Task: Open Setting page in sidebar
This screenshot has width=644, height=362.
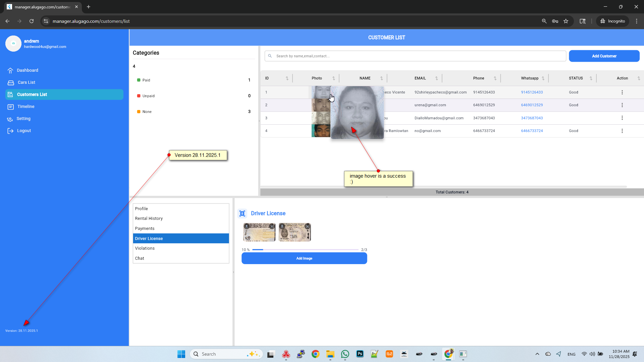Action: [x=23, y=119]
